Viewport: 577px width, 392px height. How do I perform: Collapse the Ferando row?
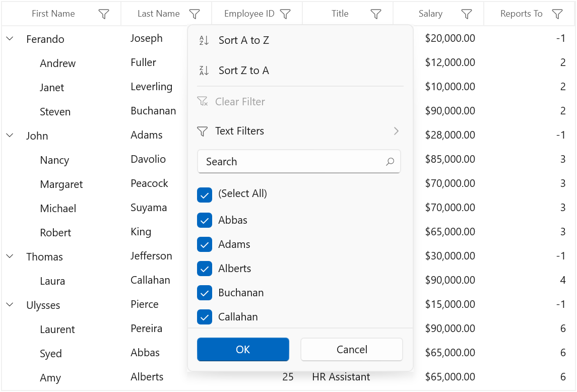coord(10,38)
